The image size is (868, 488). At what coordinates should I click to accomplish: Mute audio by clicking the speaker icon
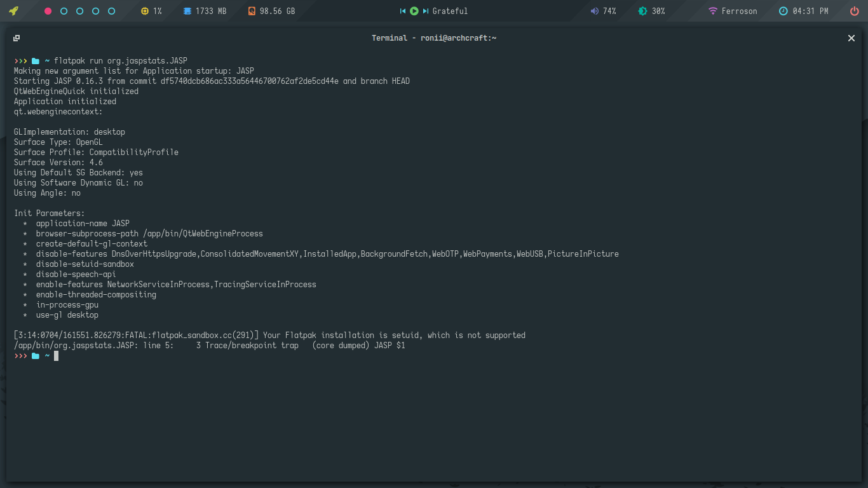point(595,10)
